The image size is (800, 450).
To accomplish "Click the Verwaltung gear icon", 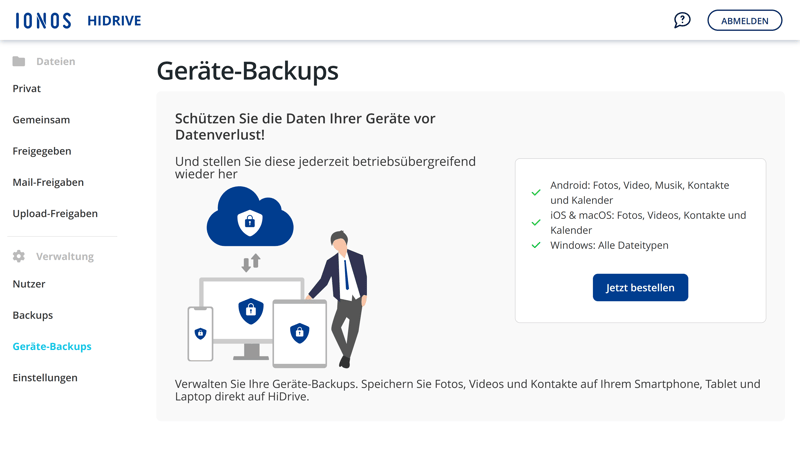I will 19,256.
